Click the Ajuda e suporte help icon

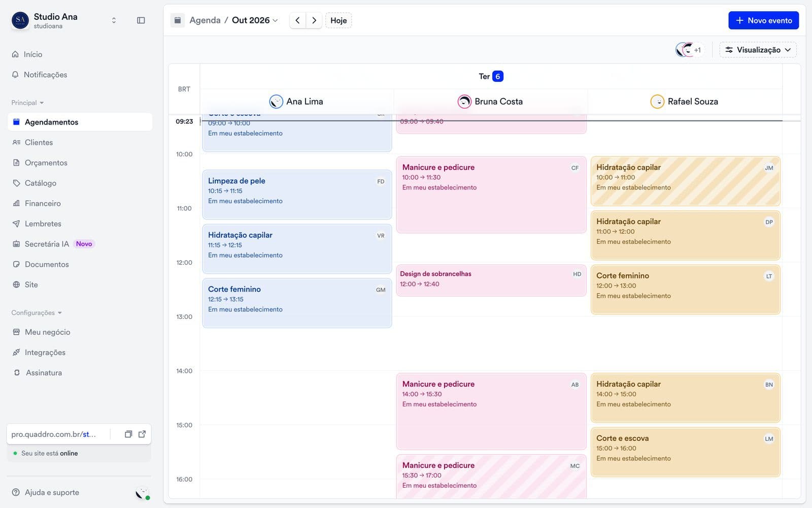16,492
